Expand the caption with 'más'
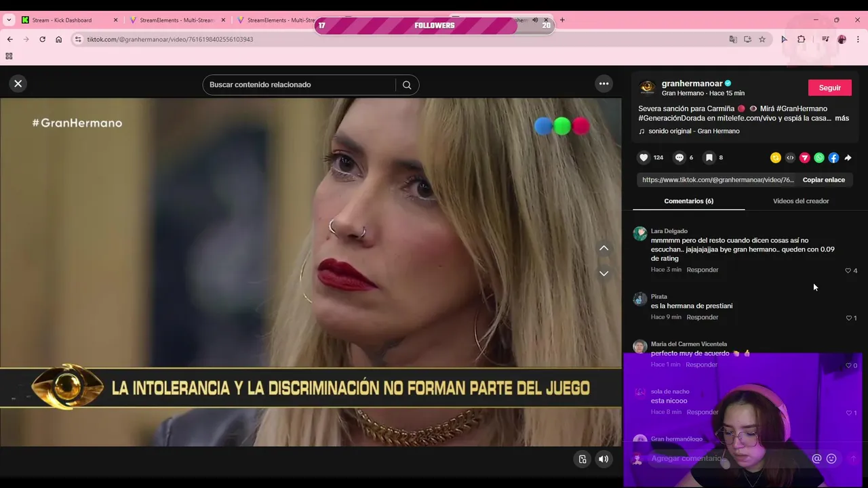 842,118
